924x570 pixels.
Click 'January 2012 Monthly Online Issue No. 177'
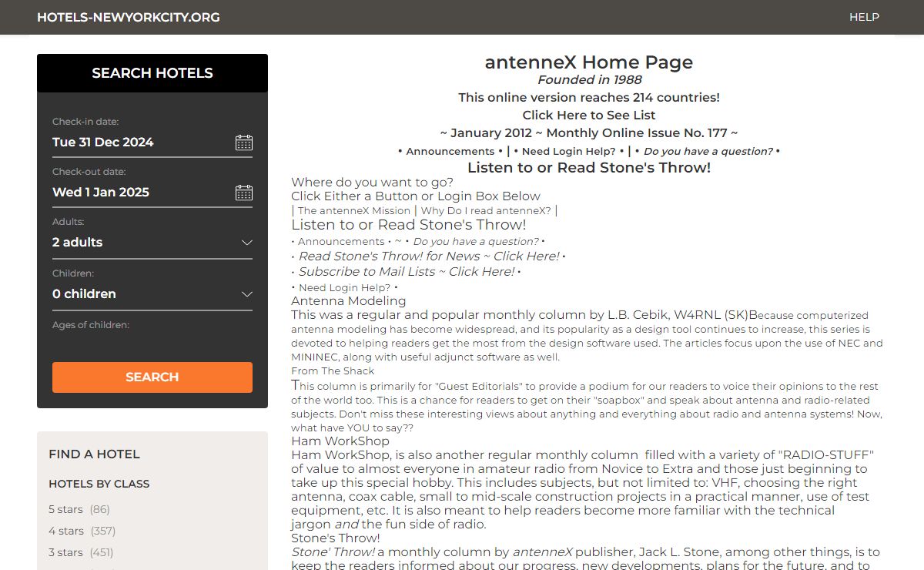(x=589, y=133)
